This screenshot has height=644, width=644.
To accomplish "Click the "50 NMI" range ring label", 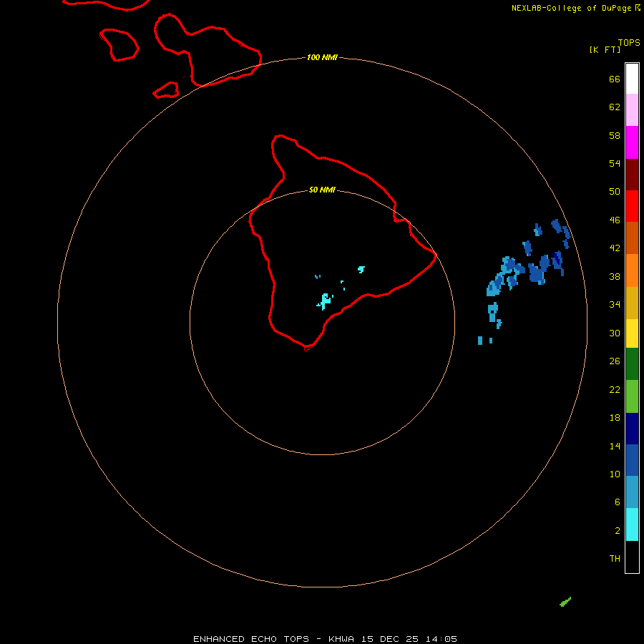I will [322, 190].
